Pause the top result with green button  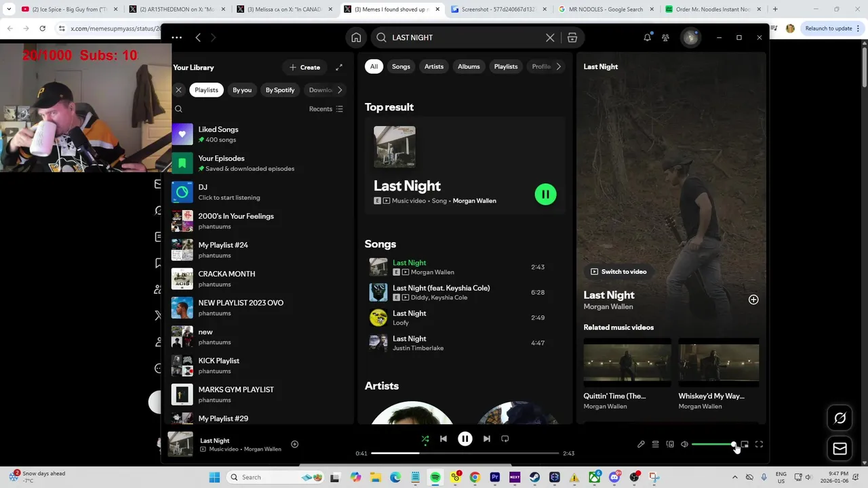pyautogui.click(x=545, y=195)
